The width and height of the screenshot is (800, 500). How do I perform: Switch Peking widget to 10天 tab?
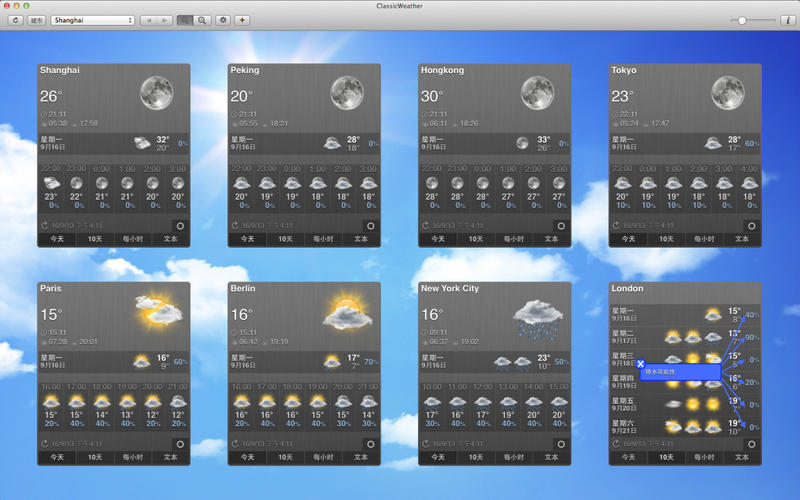coord(285,239)
